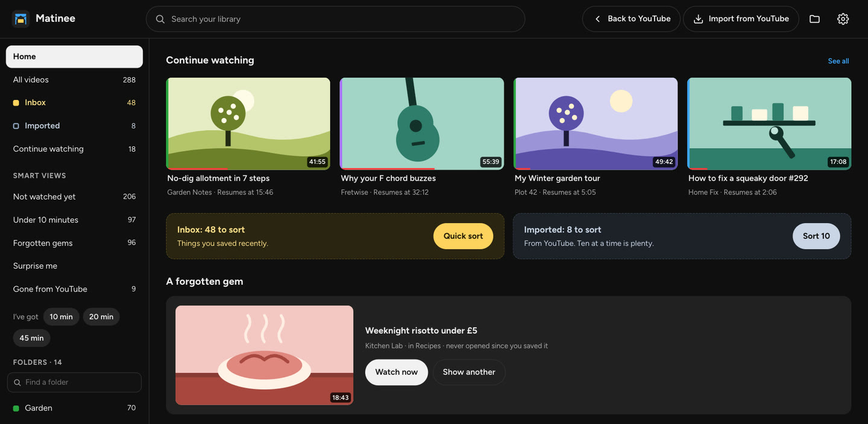Open Under 10 minutes smart view

[x=74, y=220]
